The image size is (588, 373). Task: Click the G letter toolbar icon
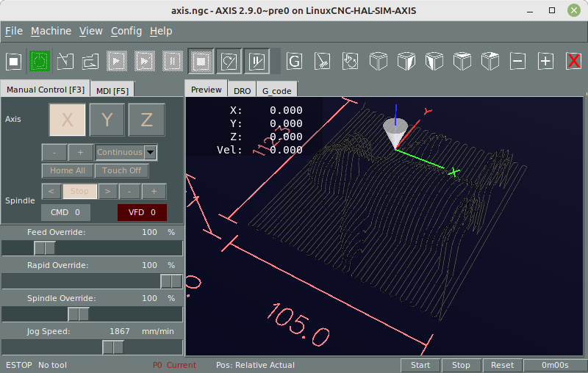295,61
